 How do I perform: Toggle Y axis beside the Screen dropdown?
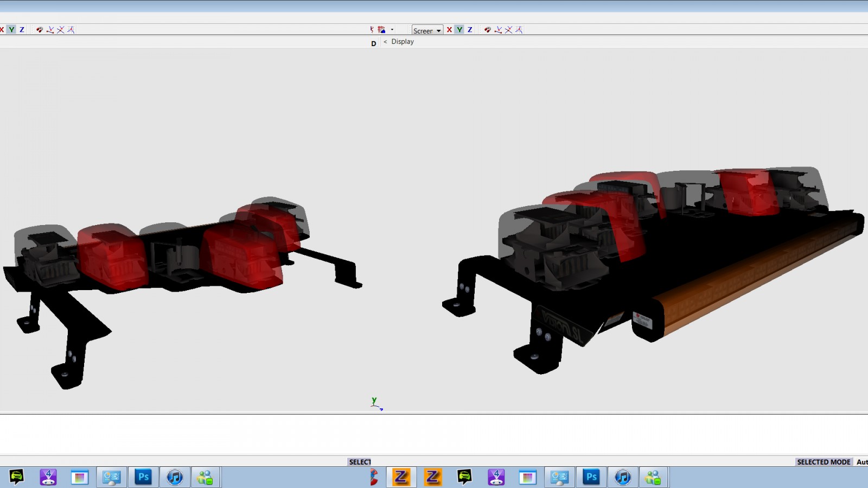click(x=459, y=30)
